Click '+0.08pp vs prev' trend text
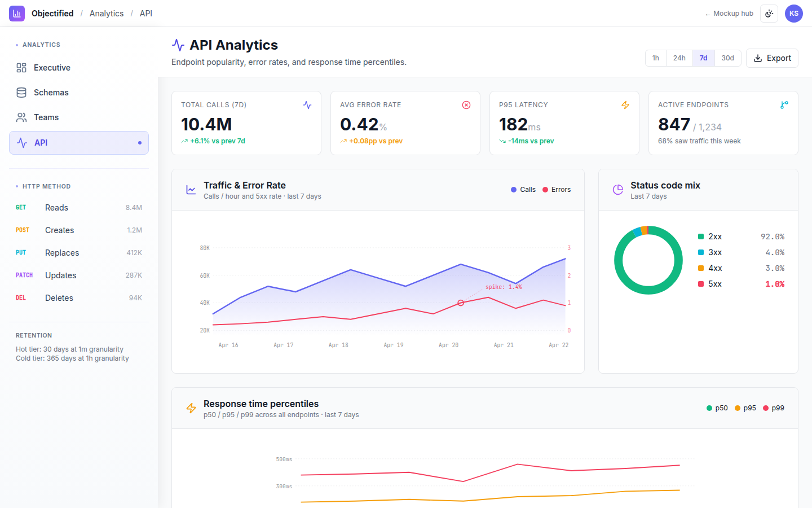The width and height of the screenshot is (812, 508). pos(376,141)
